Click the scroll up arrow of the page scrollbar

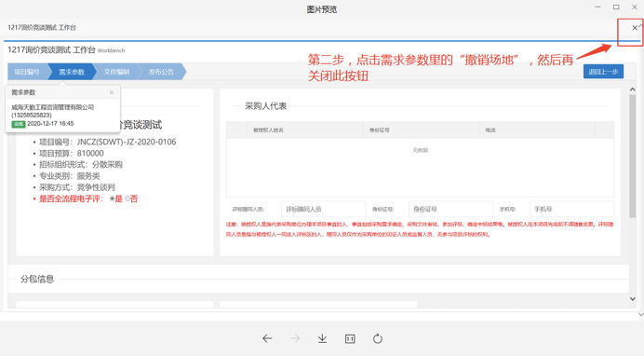point(633,89)
